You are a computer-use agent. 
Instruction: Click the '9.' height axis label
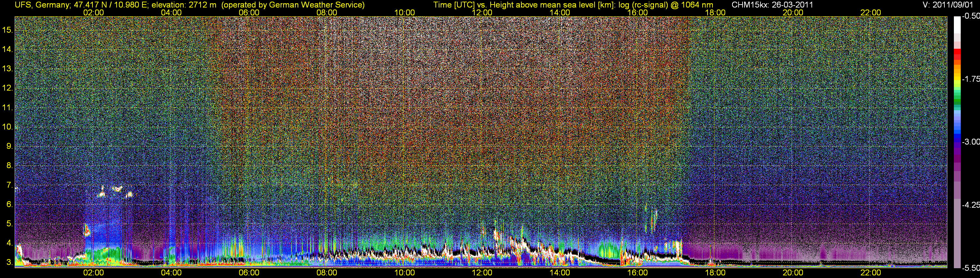pyautogui.click(x=9, y=146)
